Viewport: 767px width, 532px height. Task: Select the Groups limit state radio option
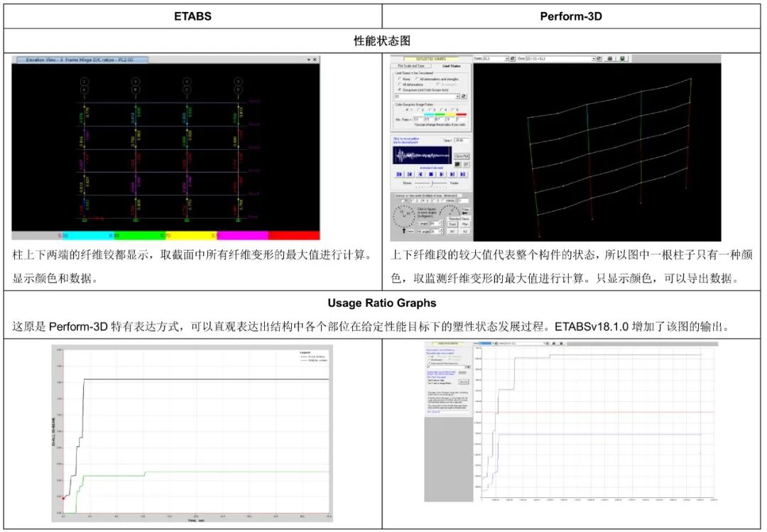coord(400,90)
